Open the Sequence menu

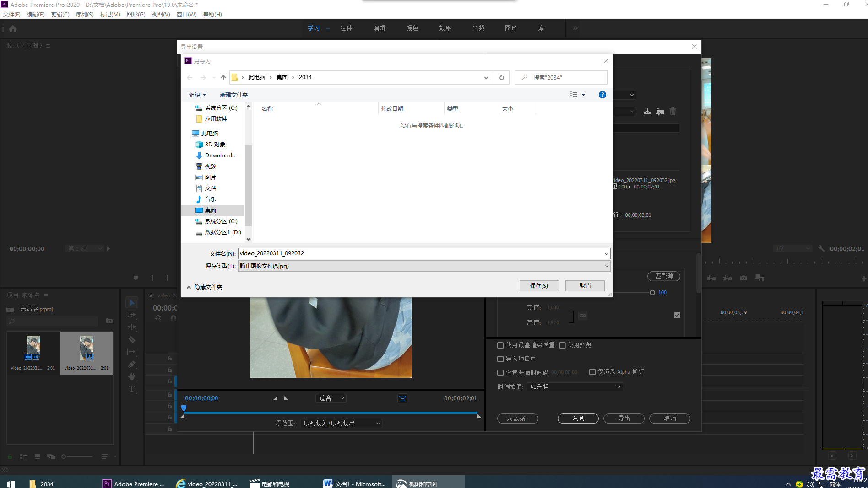tap(85, 15)
